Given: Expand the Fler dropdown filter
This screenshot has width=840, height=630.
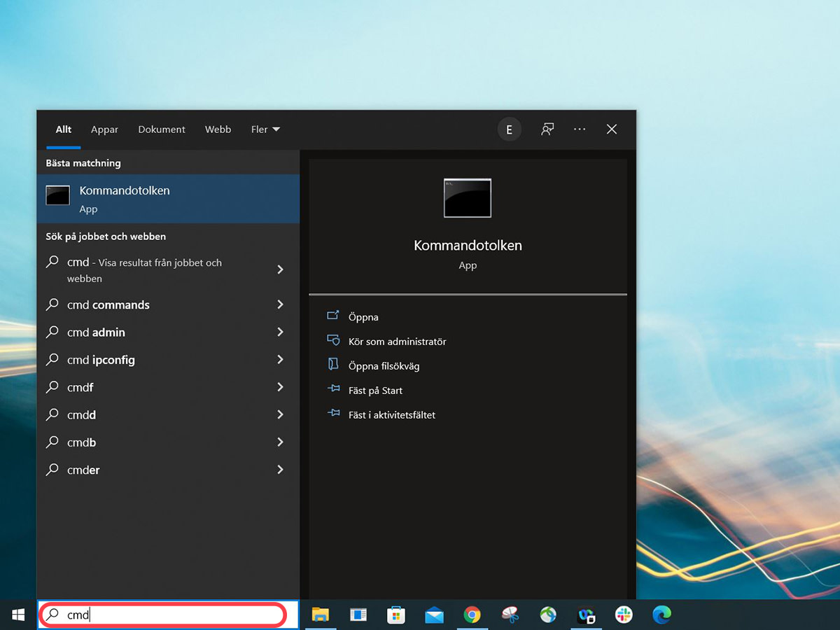Looking at the screenshot, I should point(265,129).
